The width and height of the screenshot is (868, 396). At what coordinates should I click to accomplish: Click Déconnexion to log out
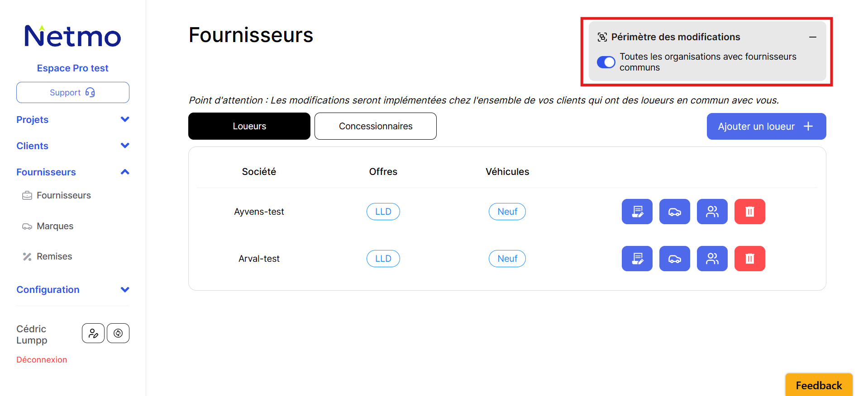point(41,359)
